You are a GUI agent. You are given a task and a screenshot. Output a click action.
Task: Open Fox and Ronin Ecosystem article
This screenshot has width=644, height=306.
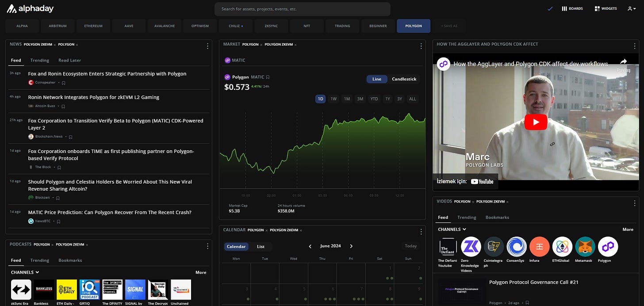[x=107, y=74]
